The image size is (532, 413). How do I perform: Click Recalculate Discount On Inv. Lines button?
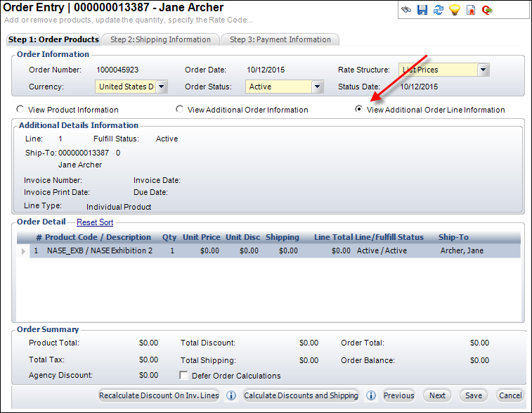click(x=159, y=395)
